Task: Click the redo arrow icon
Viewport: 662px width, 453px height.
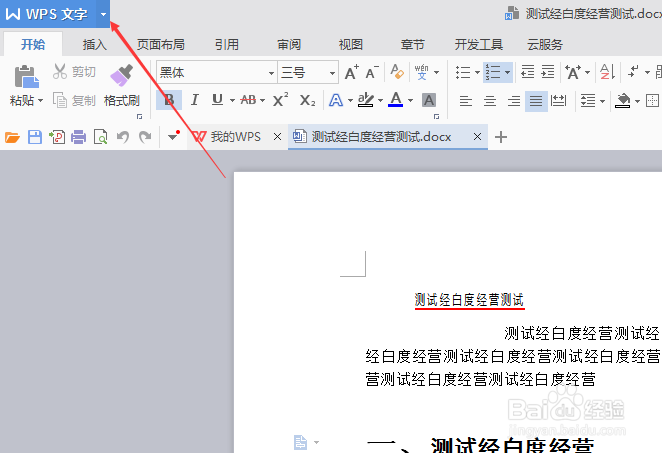Action: coord(145,137)
